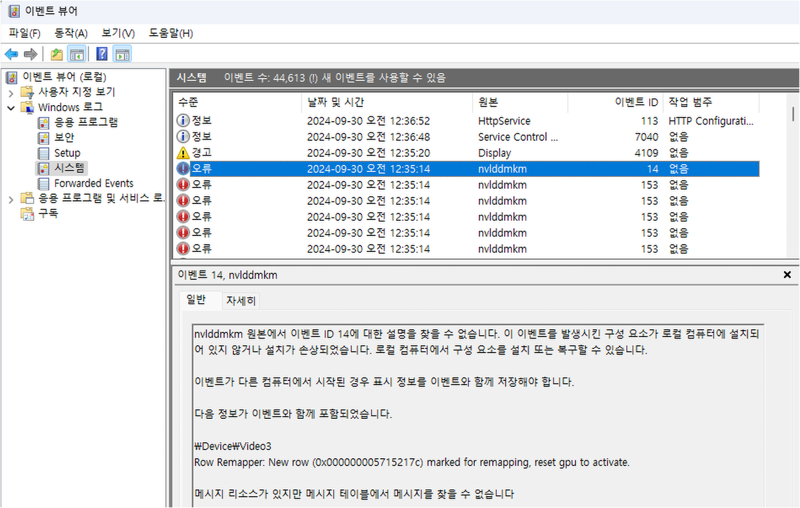800x508 pixels.
Task: Click the Back arrow toolbar icon
Action: tap(11, 54)
